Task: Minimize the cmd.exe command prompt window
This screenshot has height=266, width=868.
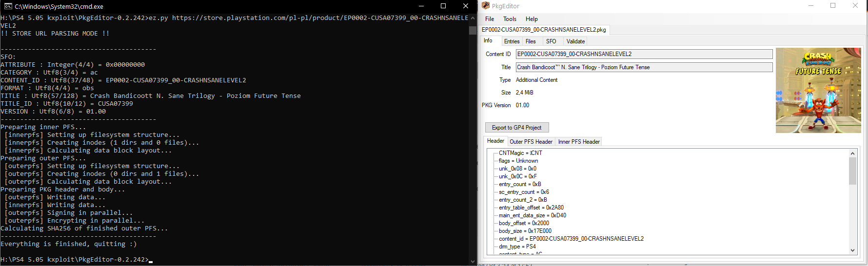Action: click(421, 6)
